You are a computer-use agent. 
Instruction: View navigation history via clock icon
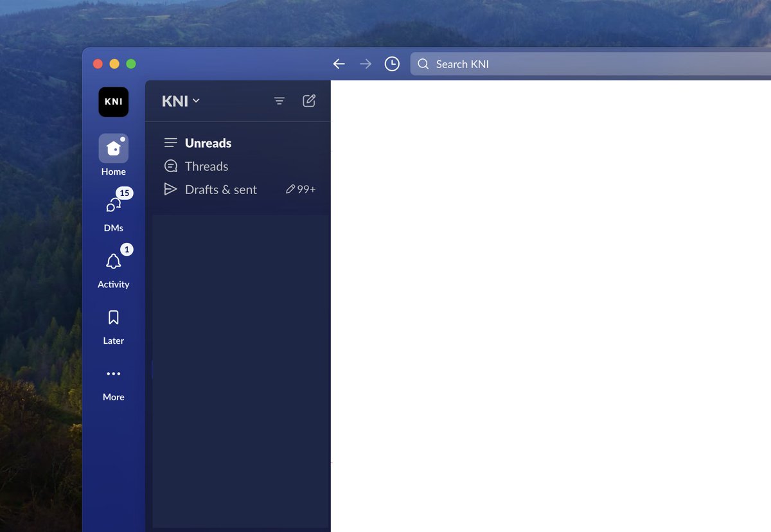tap(392, 64)
